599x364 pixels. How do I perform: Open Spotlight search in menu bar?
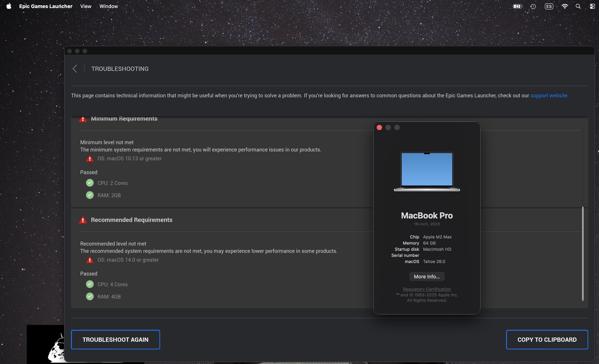pyautogui.click(x=578, y=6)
